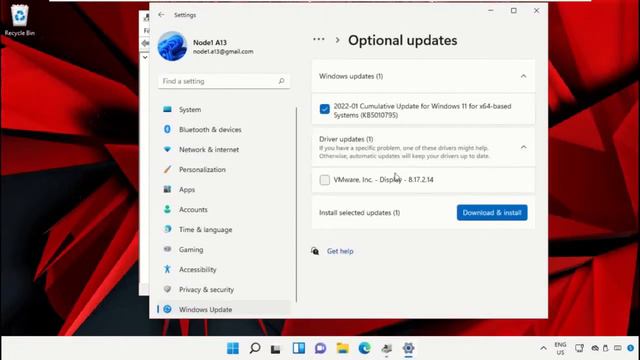Image resolution: width=640 pixels, height=360 pixels.
Task: Open the Node1 A13 profile avatar
Action: pyautogui.click(x=172, y=46)
